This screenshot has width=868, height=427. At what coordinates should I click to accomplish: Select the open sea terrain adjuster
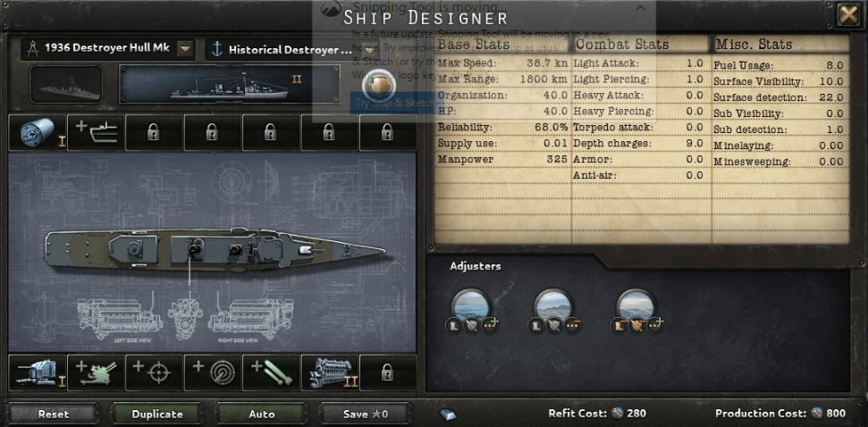[x=470, y=306]
